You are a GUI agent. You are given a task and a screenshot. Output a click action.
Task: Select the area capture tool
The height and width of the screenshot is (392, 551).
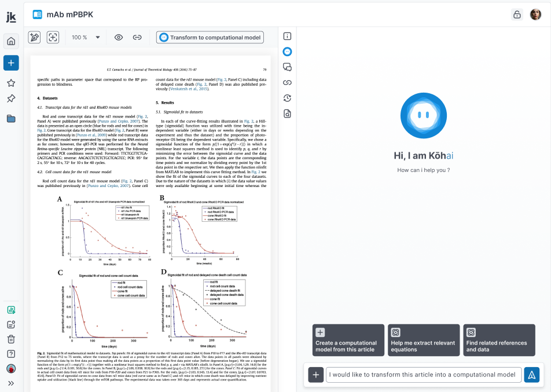point(53,37)
